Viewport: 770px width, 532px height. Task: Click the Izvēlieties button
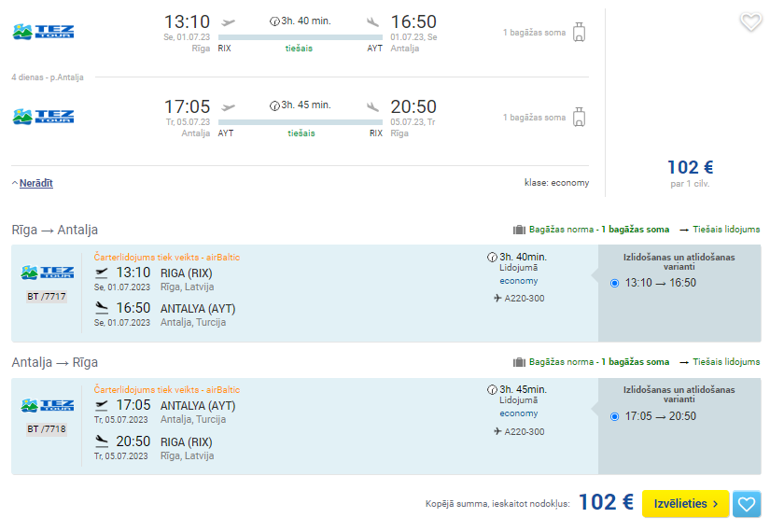(x=686, y=504)
